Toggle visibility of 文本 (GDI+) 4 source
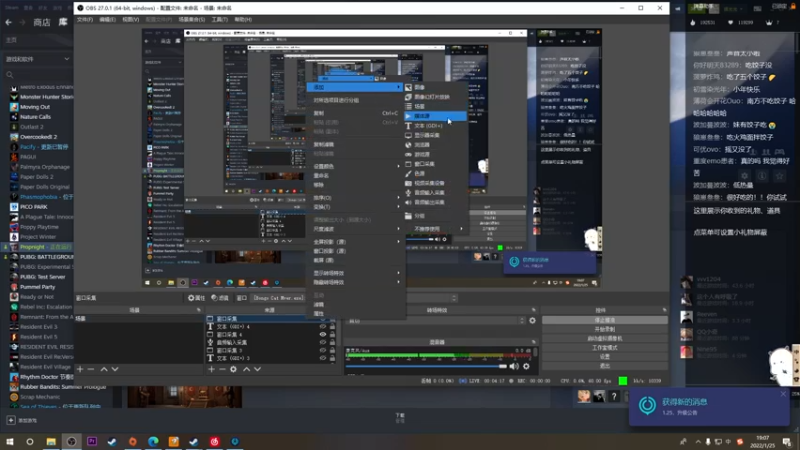The image size is (800, 450). coord(322,327)
